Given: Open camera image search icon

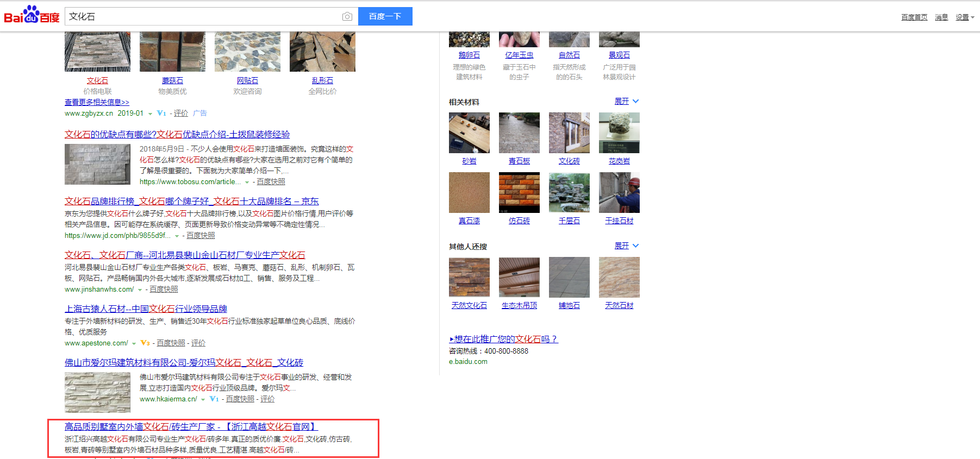Looking at the screenshot, I should click(x=347, y=17).
